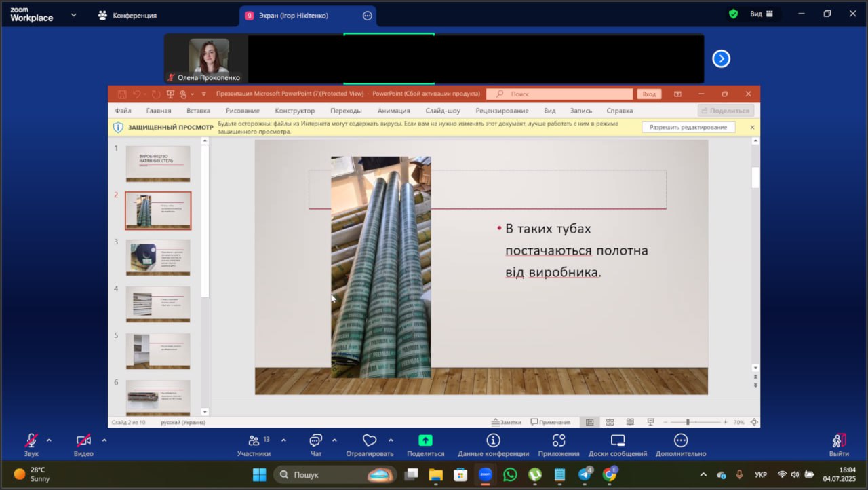Show next video participants with arrow
The height and width of the screenshot is (490, 868).
[x=721, y=59]
